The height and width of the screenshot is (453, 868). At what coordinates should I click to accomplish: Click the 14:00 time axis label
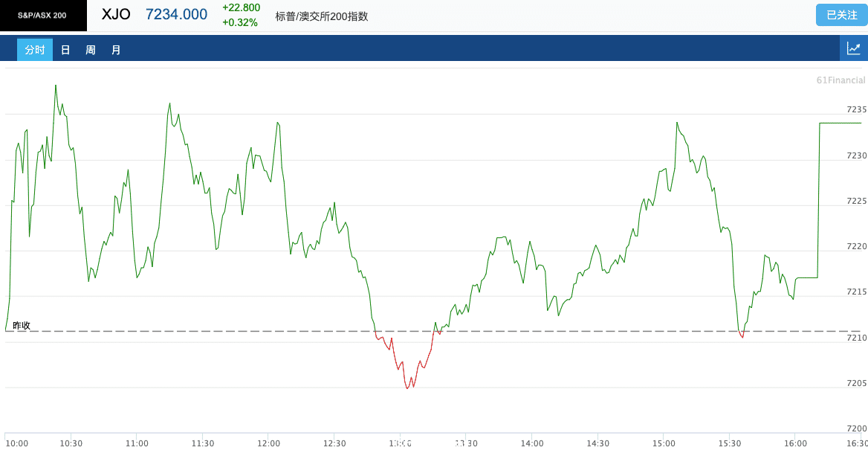coord(532,443)
